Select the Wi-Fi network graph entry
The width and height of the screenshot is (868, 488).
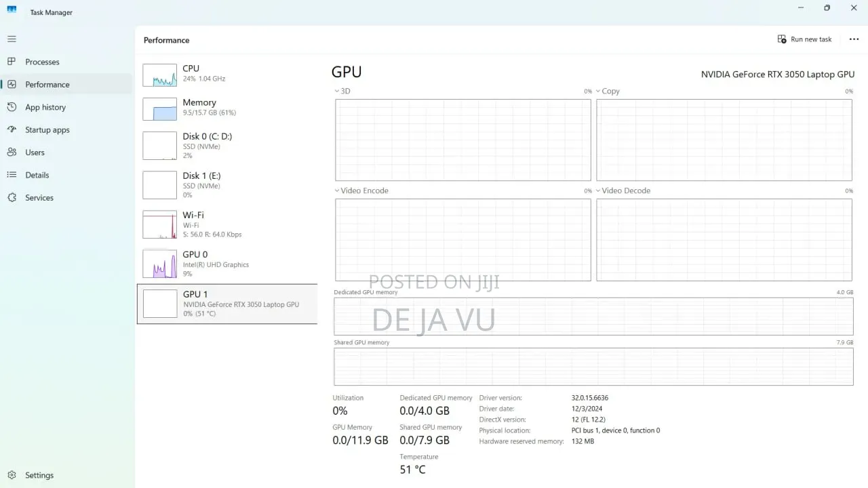coord(227,224)
